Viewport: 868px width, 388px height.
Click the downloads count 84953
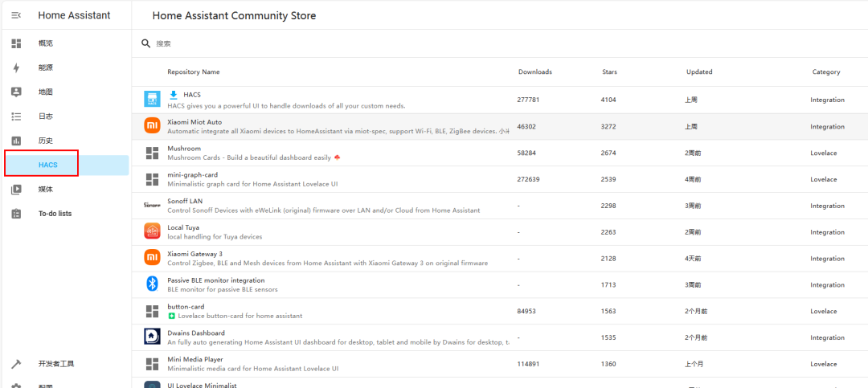pos(526,311)
